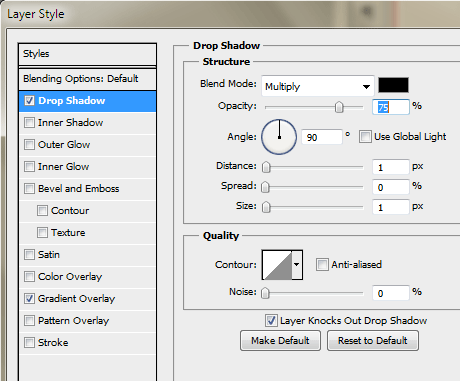Click the Size value input field
The height and width of the screenshot is (381, 460).
391,207
